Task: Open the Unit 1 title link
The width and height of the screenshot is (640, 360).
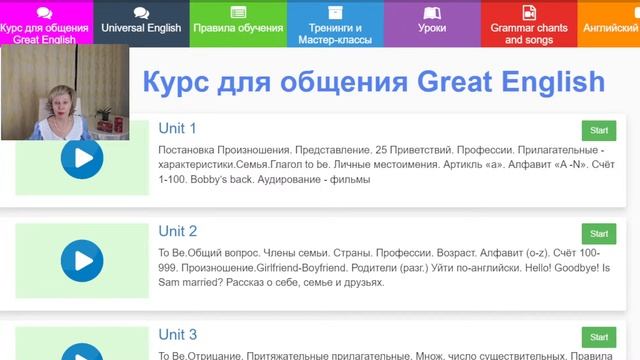Action: pos(177,129)
